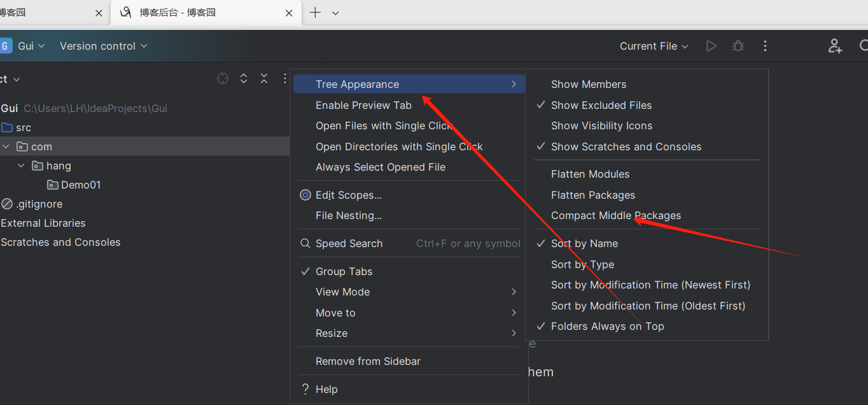Uncheck Show Excluded Files option
The height and width of the screenshot is (405, 868).
[601, 105]
